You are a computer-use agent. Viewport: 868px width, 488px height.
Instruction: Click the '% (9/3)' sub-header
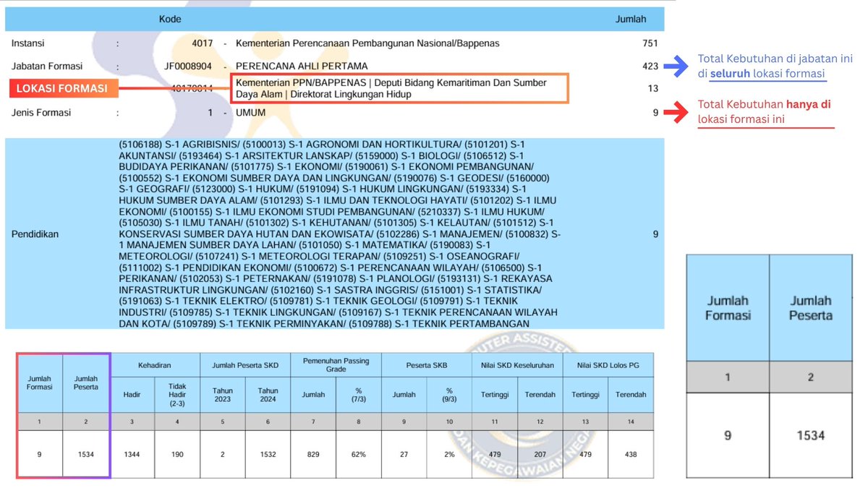pyautogui.click(x=449, y=395)
